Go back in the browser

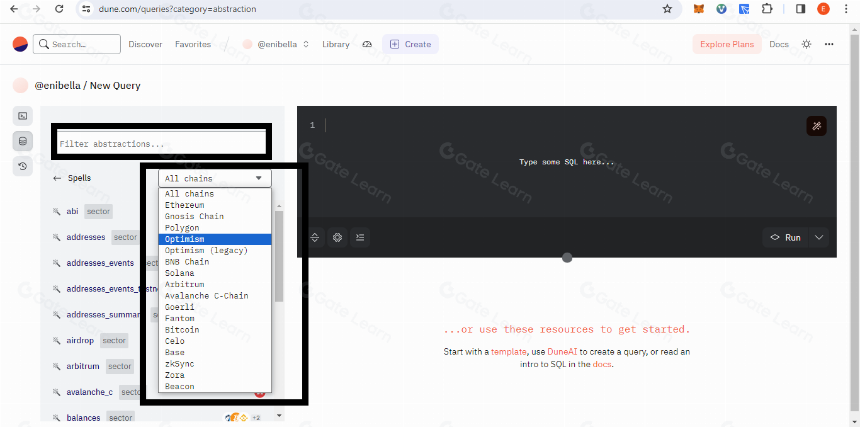[14, 9]
